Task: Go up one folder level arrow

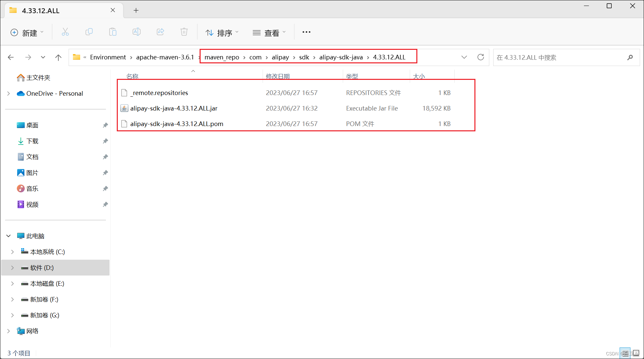Action: pyautogui.click(x=58, y=57)
